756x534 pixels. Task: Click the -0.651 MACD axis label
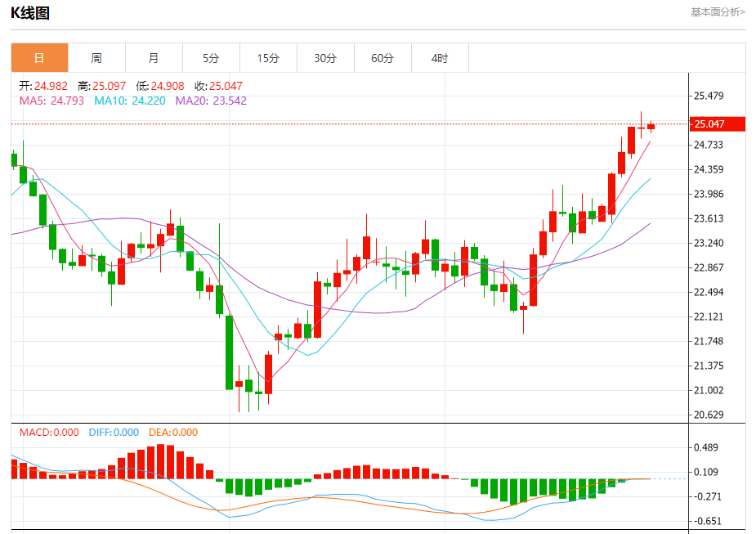[x=707, y=521]
